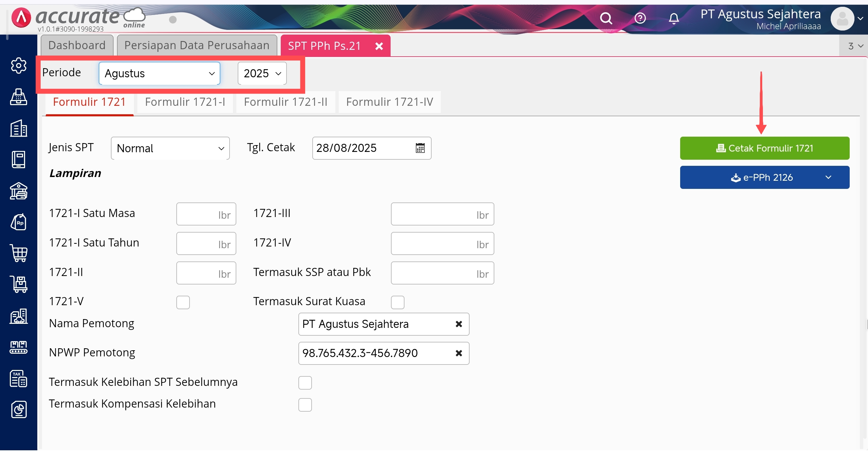Image resolution: width=868 pixels, height=452 pixels.
Task: Open the 2025 year dropdown
Action: click(x=262, y=73)
